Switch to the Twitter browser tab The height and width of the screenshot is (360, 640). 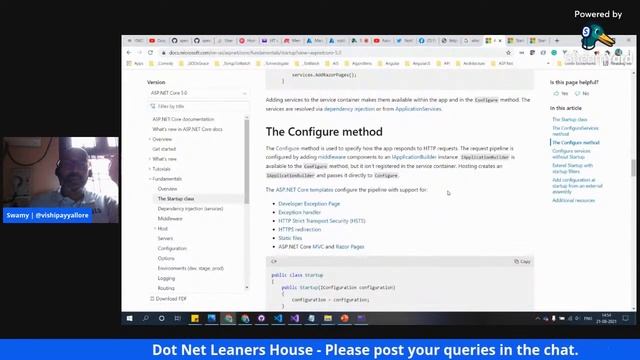pos(404,40)
